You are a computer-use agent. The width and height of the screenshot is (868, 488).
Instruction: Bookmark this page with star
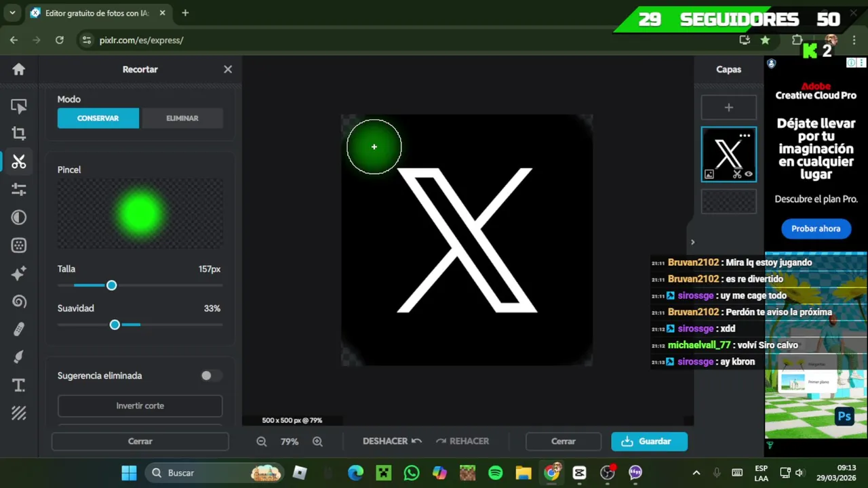coord(765,40)
